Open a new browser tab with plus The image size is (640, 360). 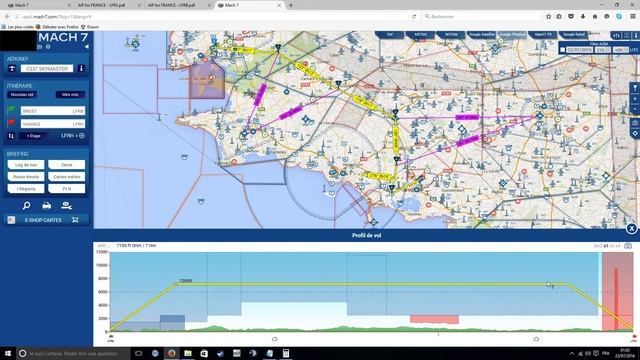click(291, 5)
